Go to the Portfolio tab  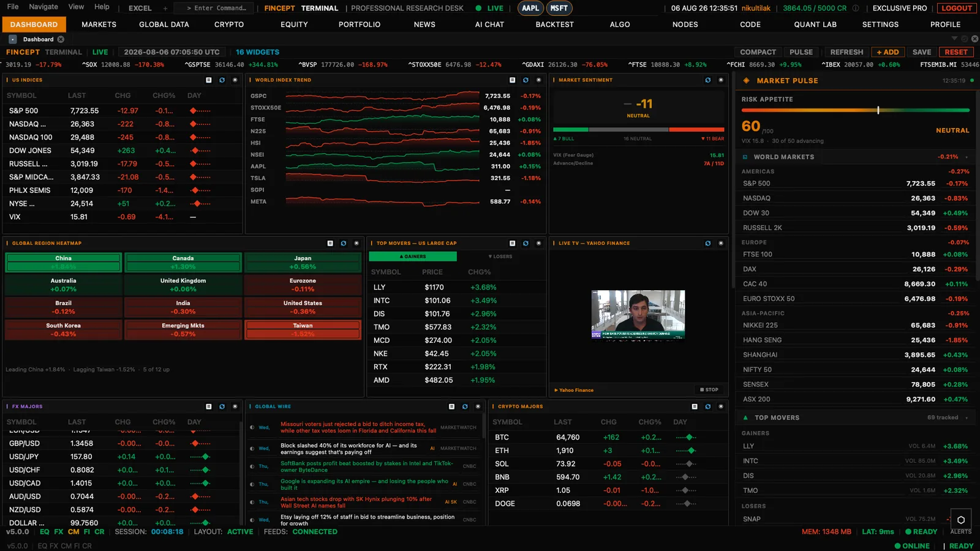(360, 24)
